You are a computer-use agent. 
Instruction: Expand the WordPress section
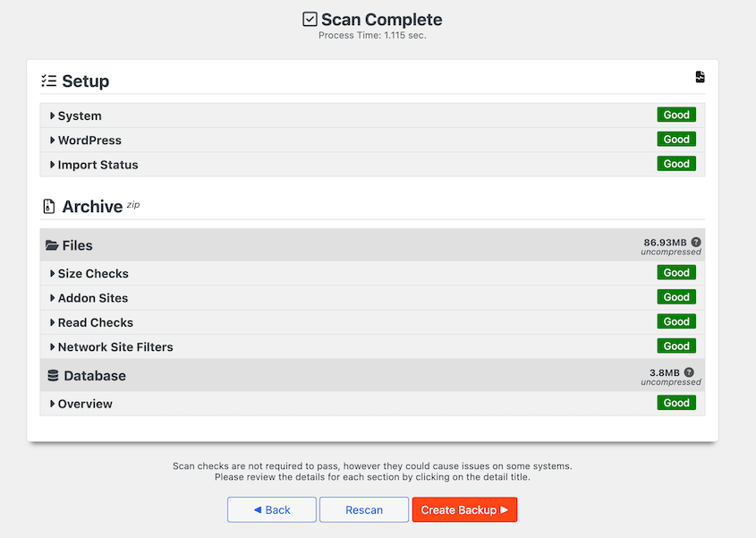[372, 140]
